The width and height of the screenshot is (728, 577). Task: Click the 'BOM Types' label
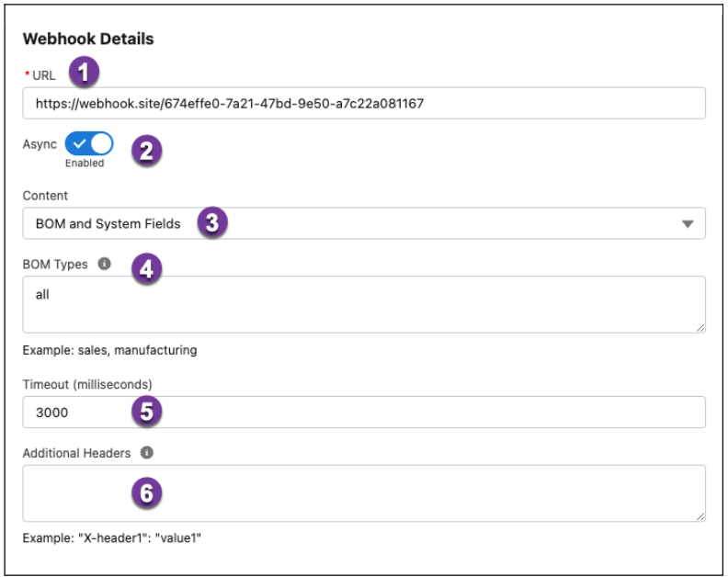point(55,264)
